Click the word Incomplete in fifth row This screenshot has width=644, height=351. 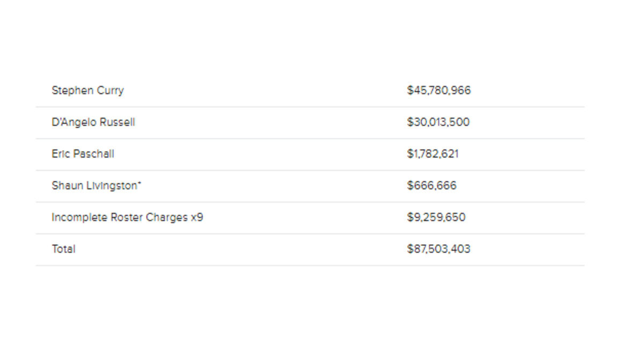pyautogui.click(x=79, y=217)
